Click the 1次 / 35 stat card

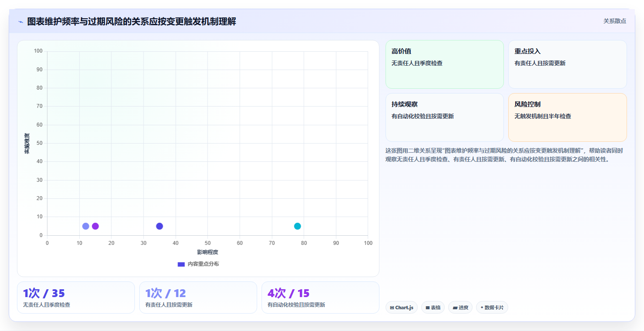[76, 298]
